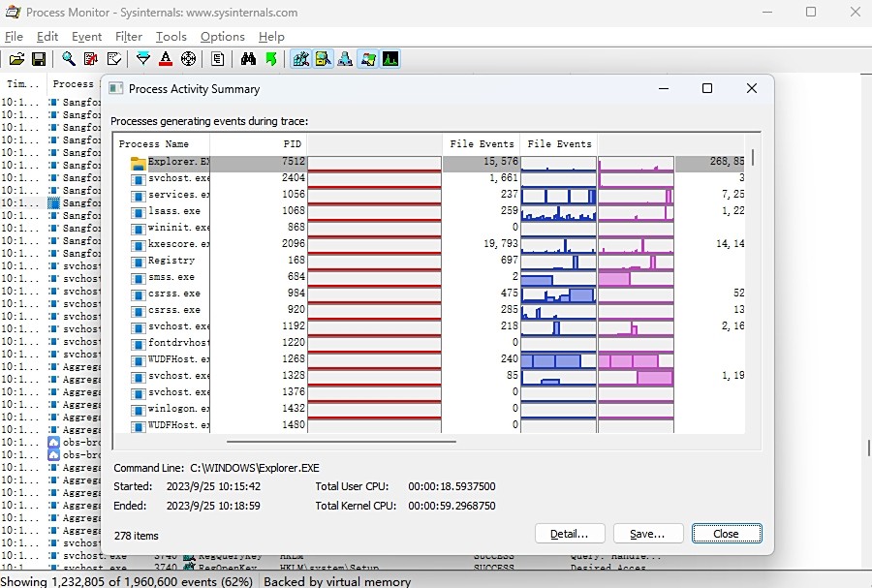Select the Include Process From Window crosshair icon
Viewport: 872px width, 588px height.
pyautogui.click(x=188, y=59)
